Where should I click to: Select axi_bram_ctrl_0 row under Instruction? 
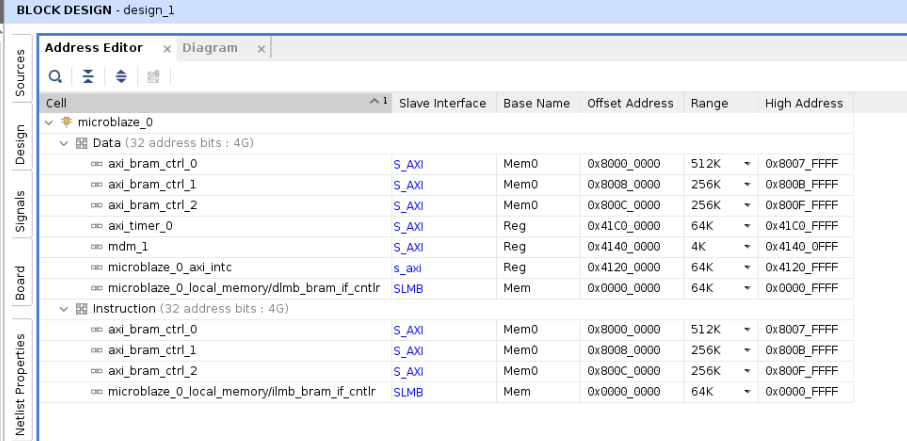click(x=447, y=329)
